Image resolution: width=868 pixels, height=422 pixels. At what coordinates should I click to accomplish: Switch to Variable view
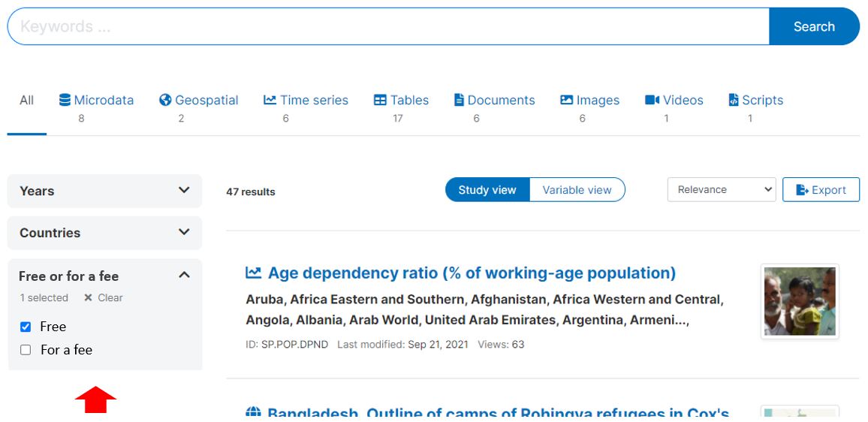[577, 190]
